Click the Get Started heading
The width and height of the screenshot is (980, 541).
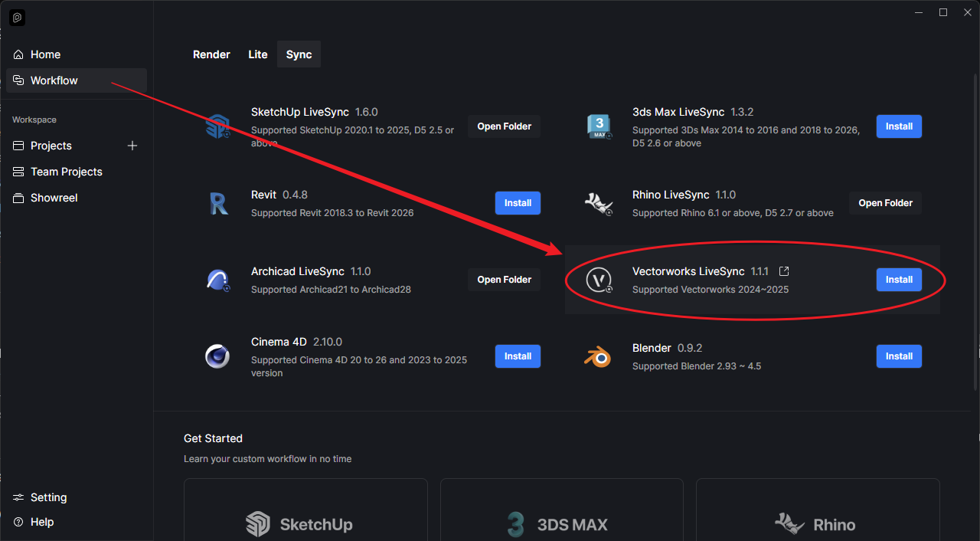[x=213, y=438]
